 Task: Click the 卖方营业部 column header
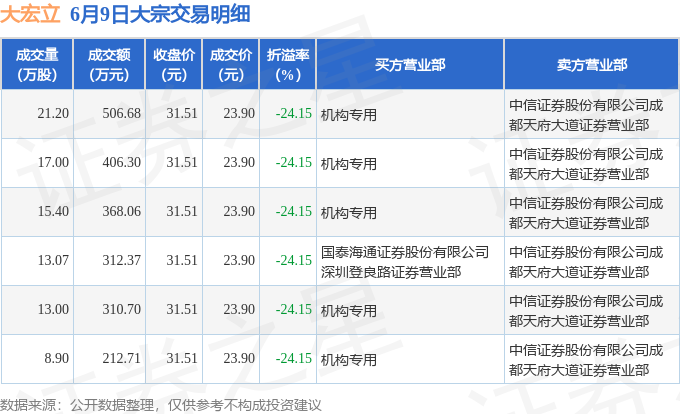[592, 65]
